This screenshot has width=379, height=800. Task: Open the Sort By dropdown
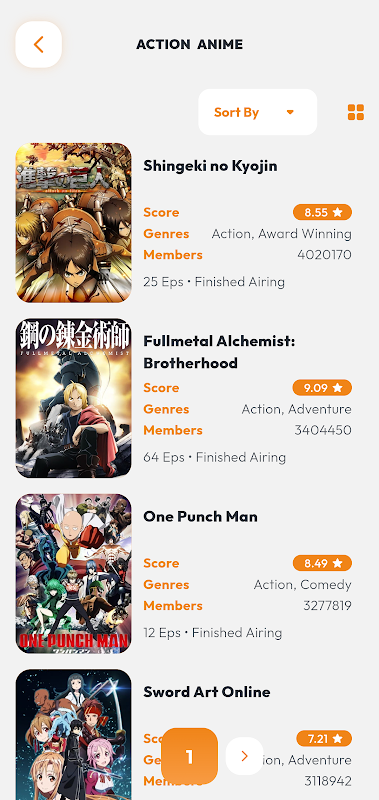tap(258, 112)
